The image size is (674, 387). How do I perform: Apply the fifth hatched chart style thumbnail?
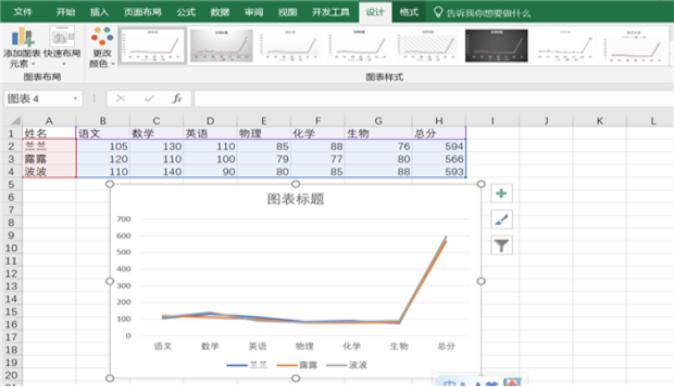pyautogui.click(x=428, y=46)
